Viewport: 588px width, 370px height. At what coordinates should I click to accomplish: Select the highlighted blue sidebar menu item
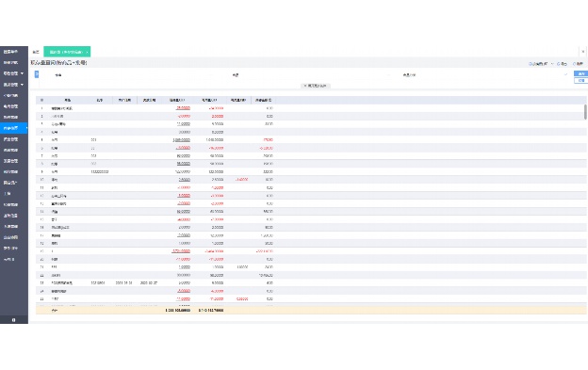[x=14, y=128]
